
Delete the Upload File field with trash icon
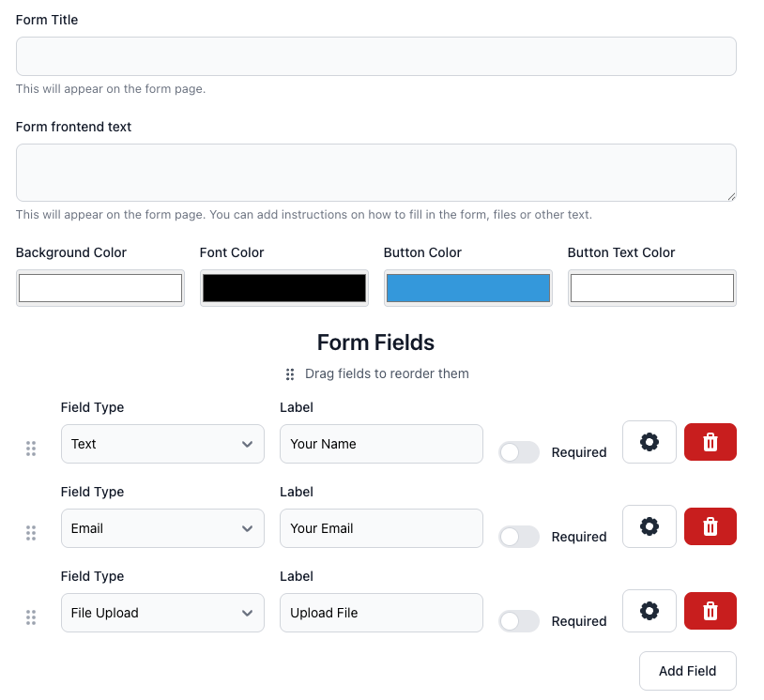point(710,611)
